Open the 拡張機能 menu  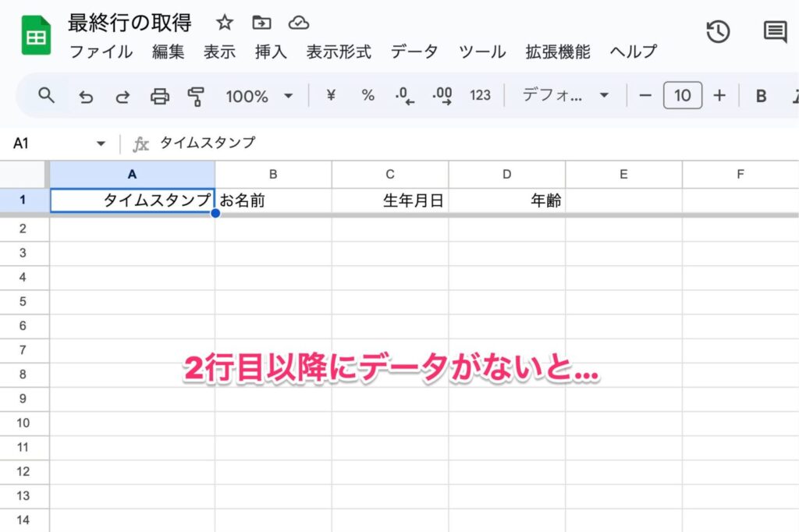point(557,51)
